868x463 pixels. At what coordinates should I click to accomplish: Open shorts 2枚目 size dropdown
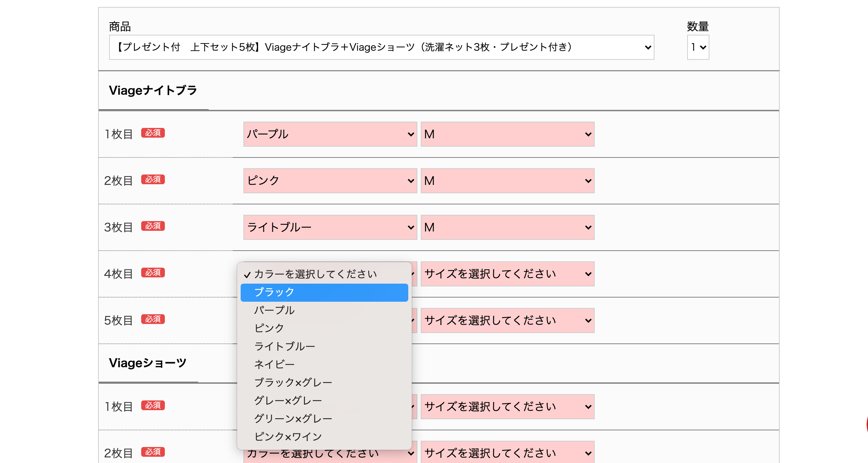507,453
